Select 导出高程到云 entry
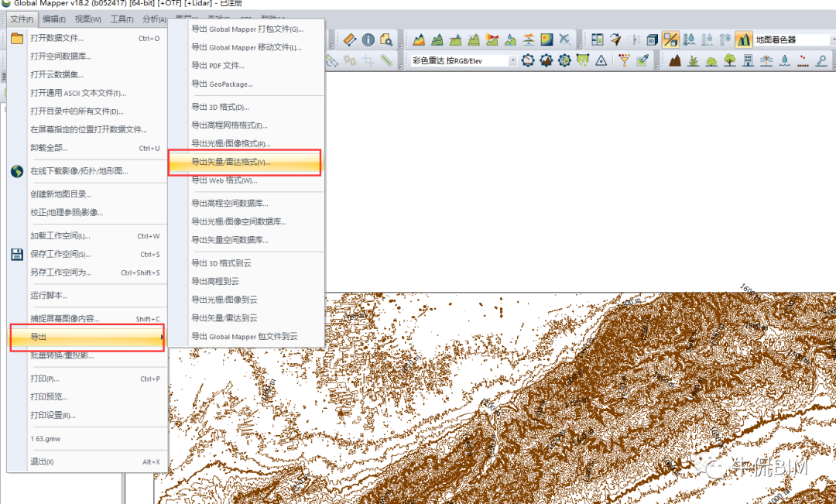This screenshot has width=836, height=504. tap(245, 281)
